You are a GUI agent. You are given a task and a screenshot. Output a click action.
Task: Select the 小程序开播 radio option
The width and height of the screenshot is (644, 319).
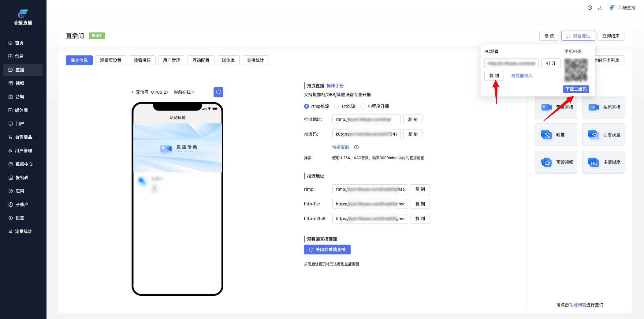tap(363, 106)
